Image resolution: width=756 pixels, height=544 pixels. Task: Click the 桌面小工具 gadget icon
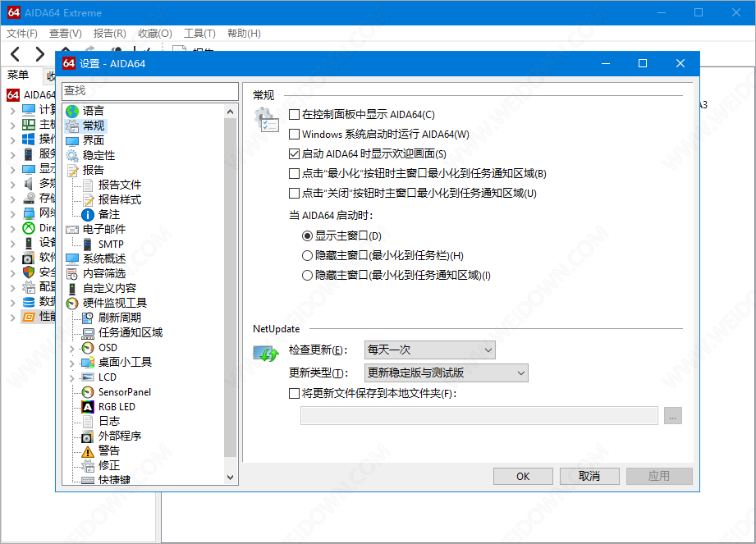(88, 363)
